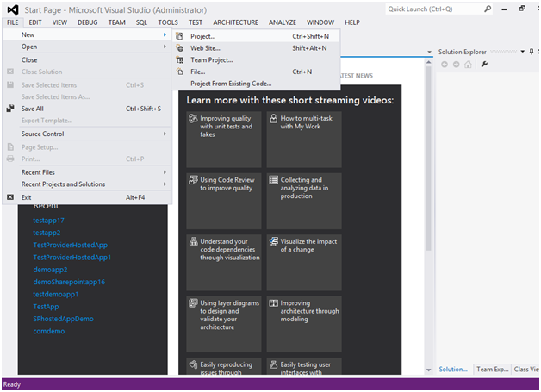The width and height of the screenshot is (541, 392).
Task: Click icon on Easily reproducing issues video
Action: pyautogui.click(x=193, y=364)
